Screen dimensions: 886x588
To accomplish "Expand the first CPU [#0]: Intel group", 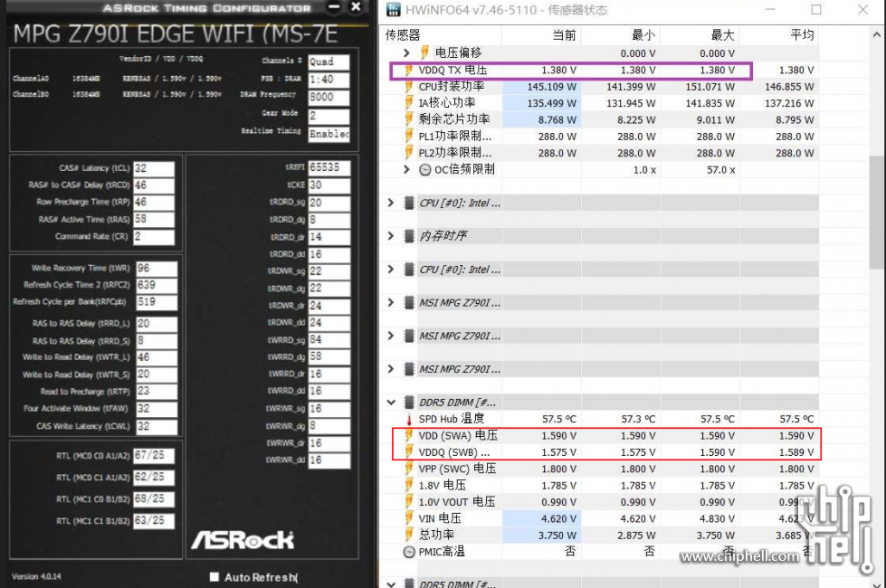I will click(x=390, y=203).
